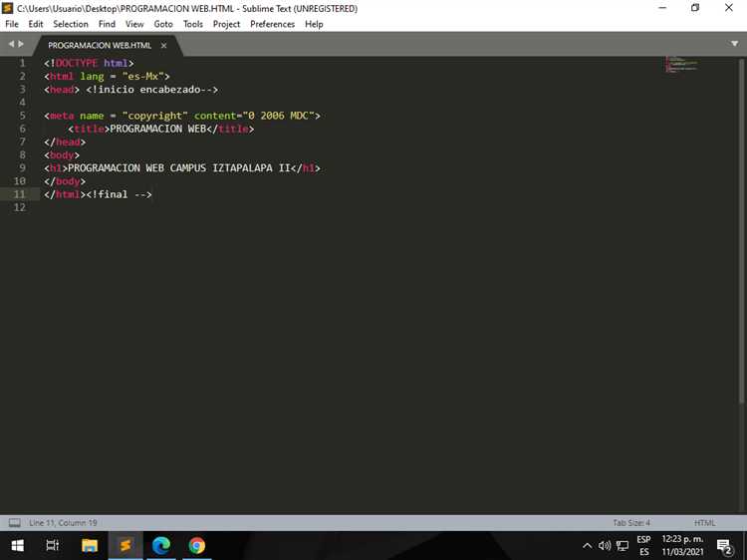Click line number 9 in gutter
Image resolution: width=747 pixels, height=560 pixels.
point(22,167)
